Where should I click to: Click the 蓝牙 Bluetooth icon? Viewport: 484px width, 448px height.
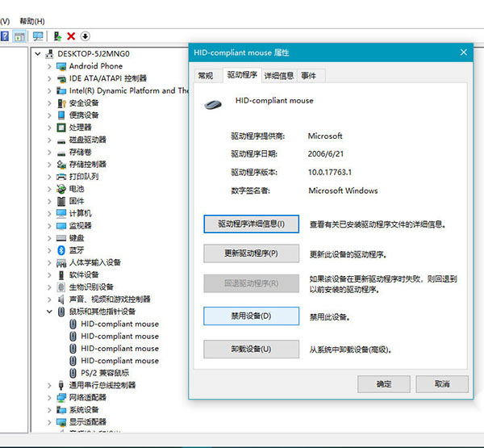(61, 250)
